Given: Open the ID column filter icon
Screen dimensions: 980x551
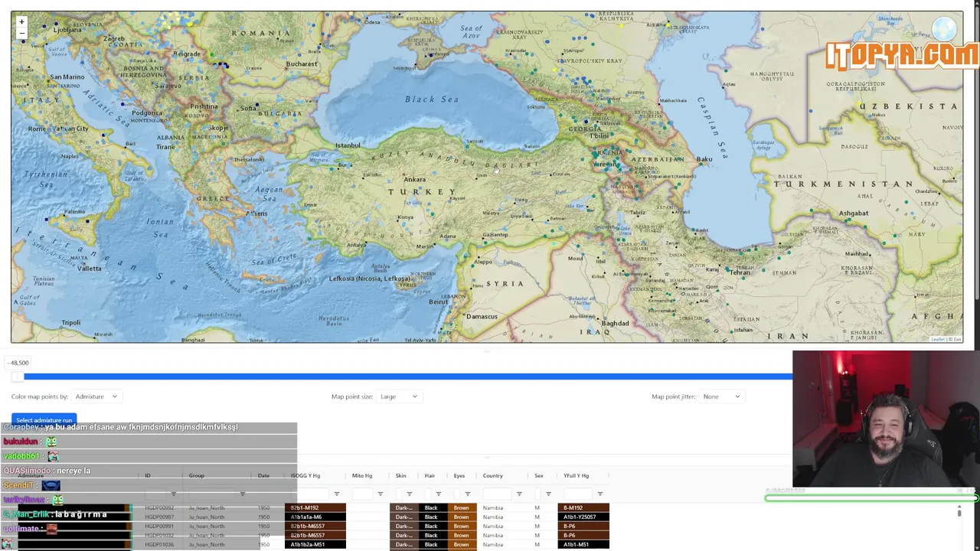Looking at the screenshot, I should [x=173, y=494].
